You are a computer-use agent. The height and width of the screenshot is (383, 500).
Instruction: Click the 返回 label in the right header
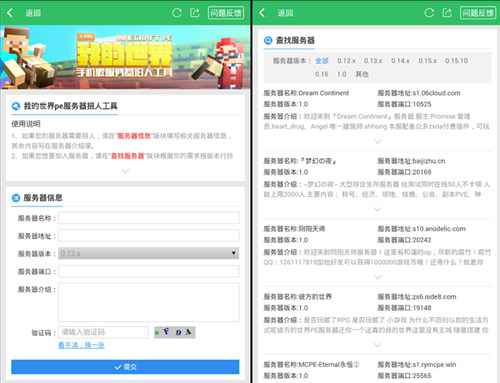coord(286,13)
